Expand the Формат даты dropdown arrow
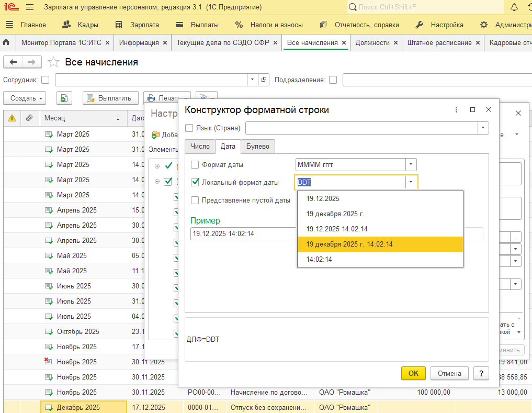Screen dimensions: 532x413 pos(411,164)
